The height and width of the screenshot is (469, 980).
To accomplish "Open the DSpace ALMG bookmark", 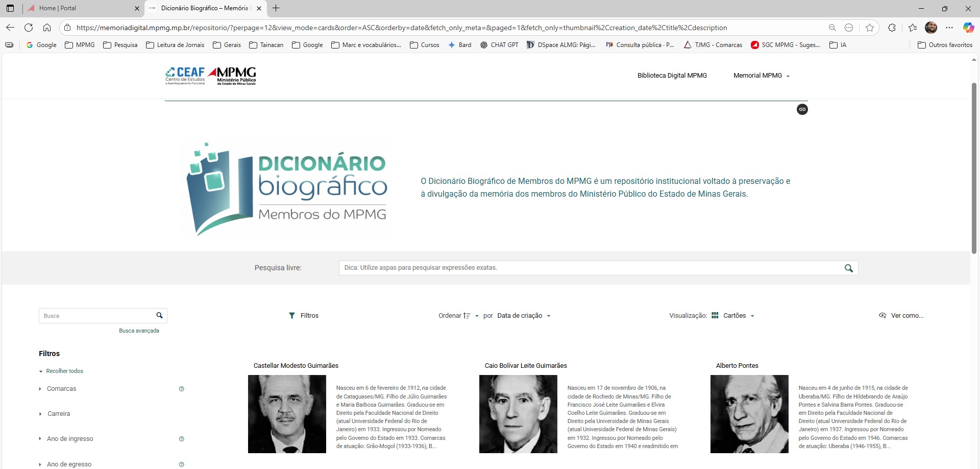I will pyautogui.click(x=561, y=45).
